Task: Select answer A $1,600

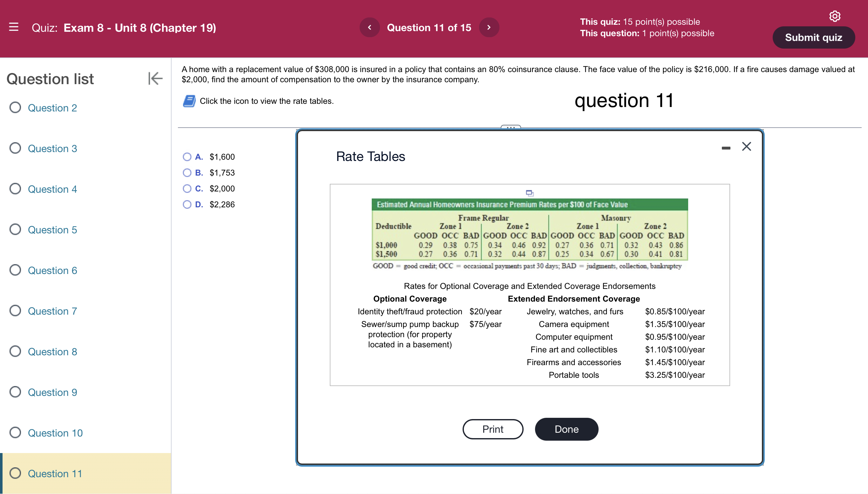Action: tap(187, 157)
